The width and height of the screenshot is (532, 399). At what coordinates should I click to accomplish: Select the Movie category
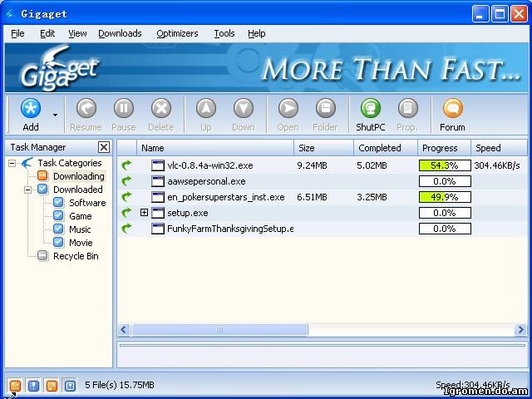point(81,243)
